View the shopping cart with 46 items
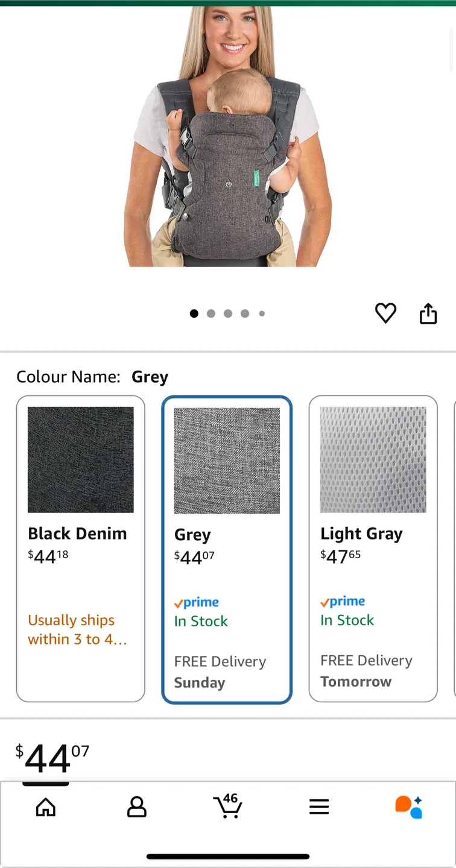This screenshot has width=456, height=868. pos(228,807)
